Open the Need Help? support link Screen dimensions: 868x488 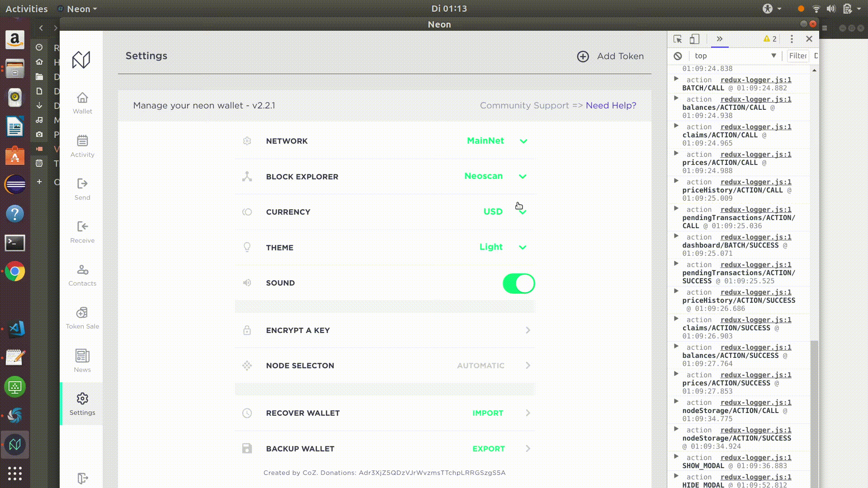[x=611, y=105]
